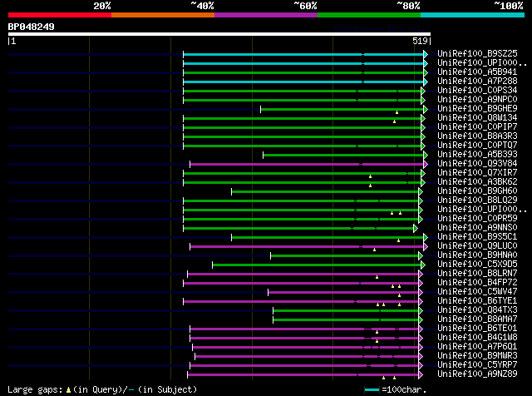Select the UniRef100_B8A3R3 label
Screen dimensions: 532x396
pos(477,136)
